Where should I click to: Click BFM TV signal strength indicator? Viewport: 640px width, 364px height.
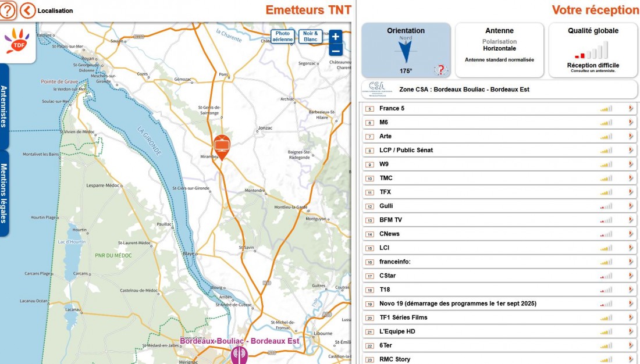coord(606,220)
